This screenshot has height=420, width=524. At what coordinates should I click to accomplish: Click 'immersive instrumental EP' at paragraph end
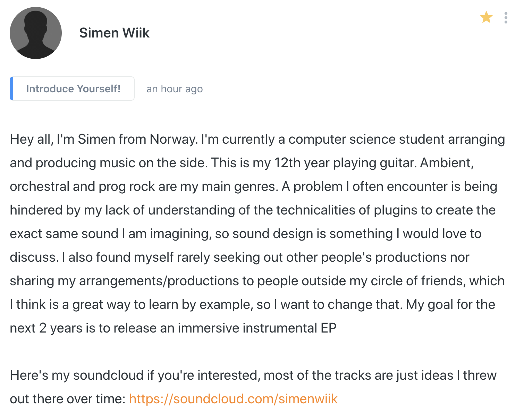(257, 328)
